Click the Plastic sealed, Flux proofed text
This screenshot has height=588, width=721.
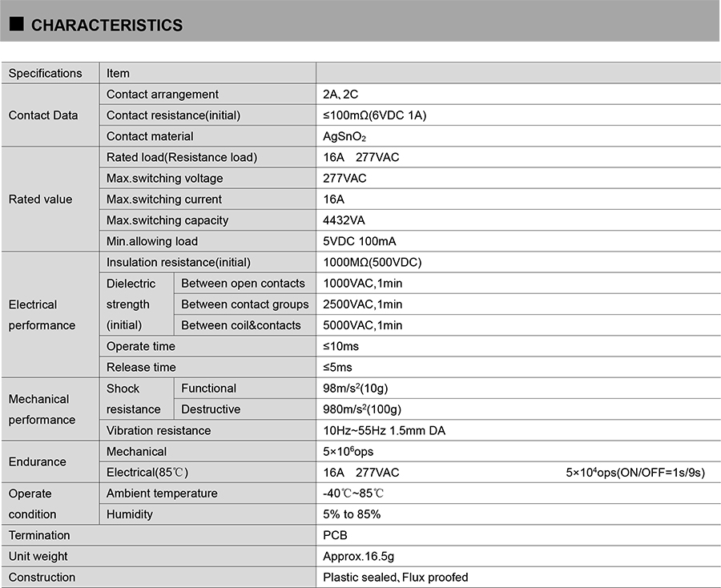(x=396, y=578)
